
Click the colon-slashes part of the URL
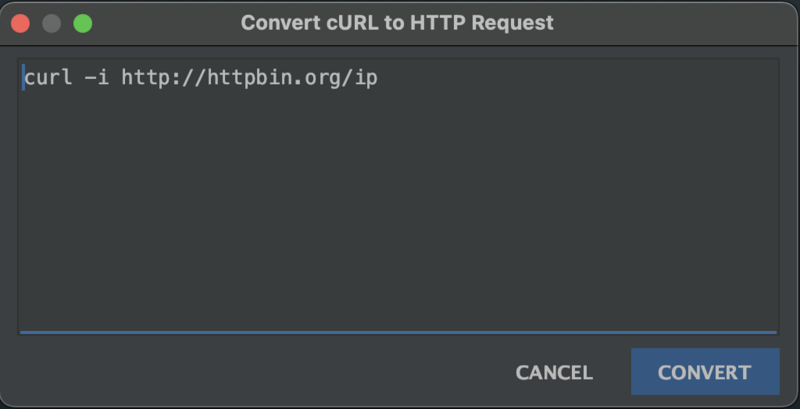[188, 78]
